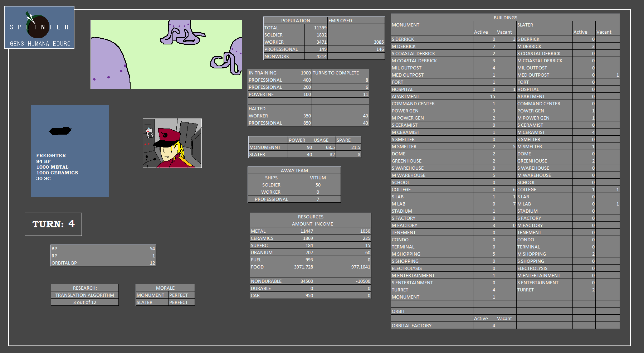Click the ORBITAL FACTORY row label
644x353 pixels.
pos(432,325)
